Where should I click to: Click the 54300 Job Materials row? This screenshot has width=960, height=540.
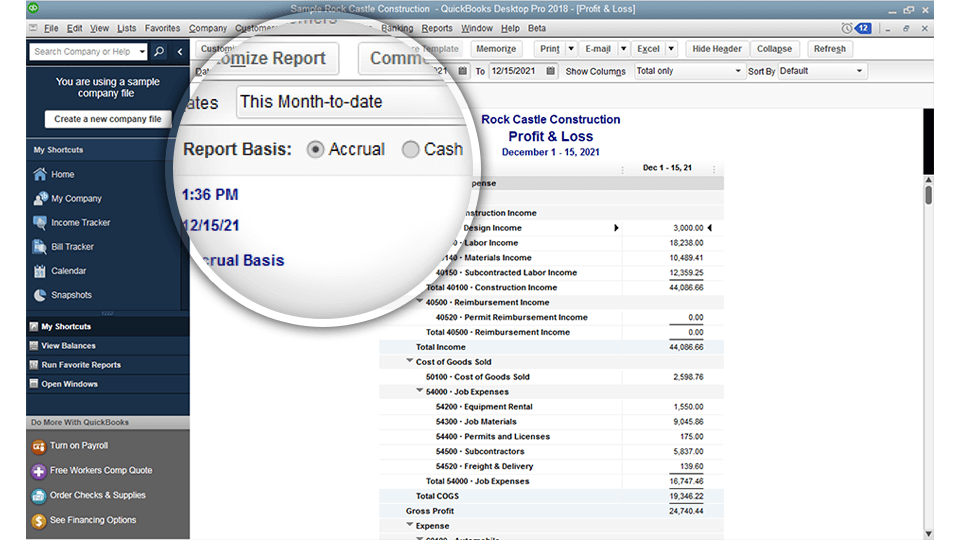click(551, 421)
